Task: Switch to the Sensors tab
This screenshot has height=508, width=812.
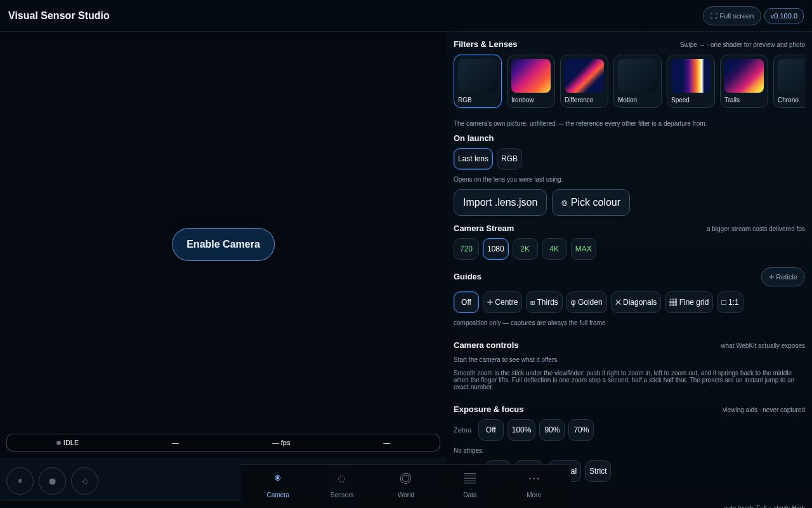Action: coord(342,486)
